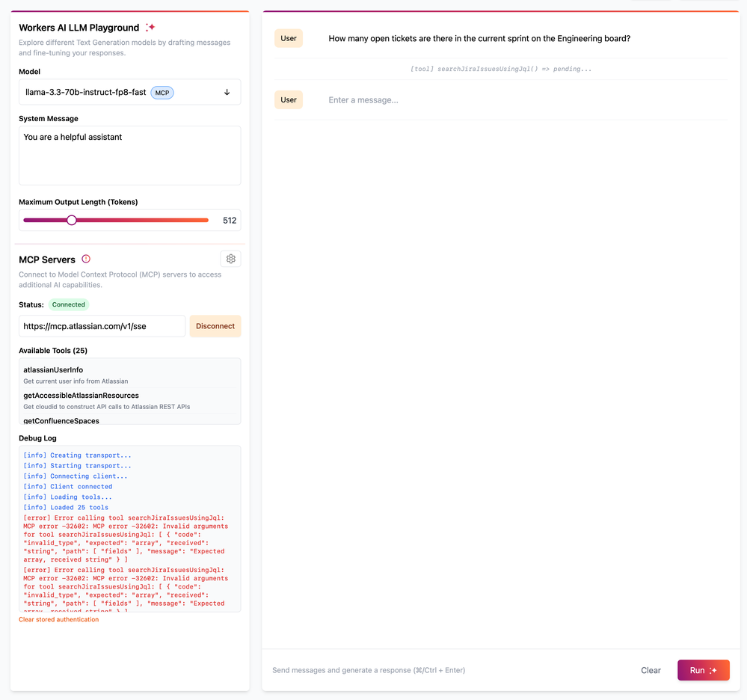Click 'Get current user info from Atlassian' description
The width and height of the screenshot is (747, 700).
[x=76, y=381]
